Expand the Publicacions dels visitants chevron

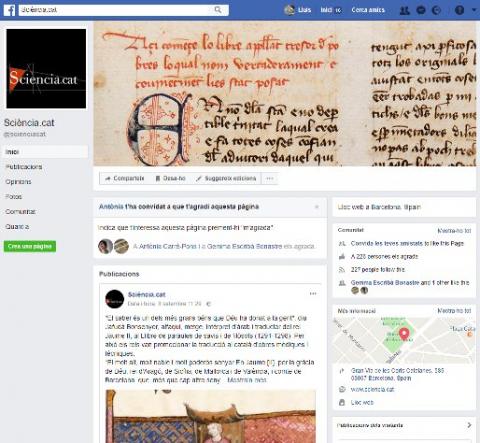point(469,425)
